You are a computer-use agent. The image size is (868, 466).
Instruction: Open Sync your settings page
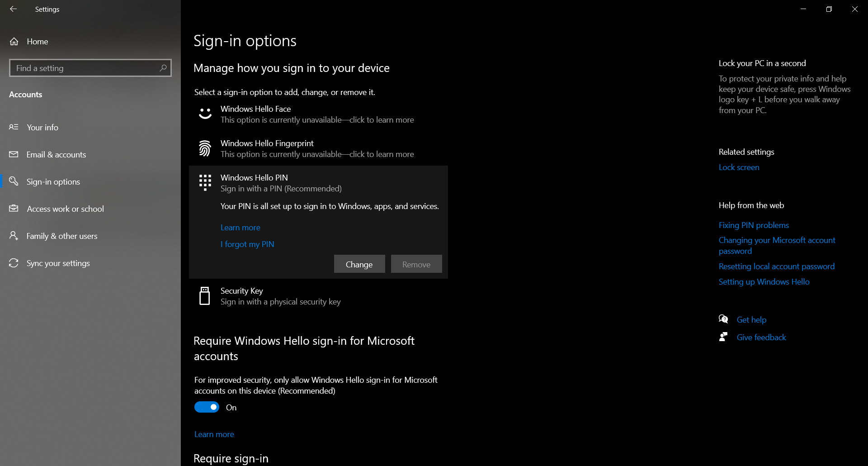pyautogui.click(x=90, y=263)
